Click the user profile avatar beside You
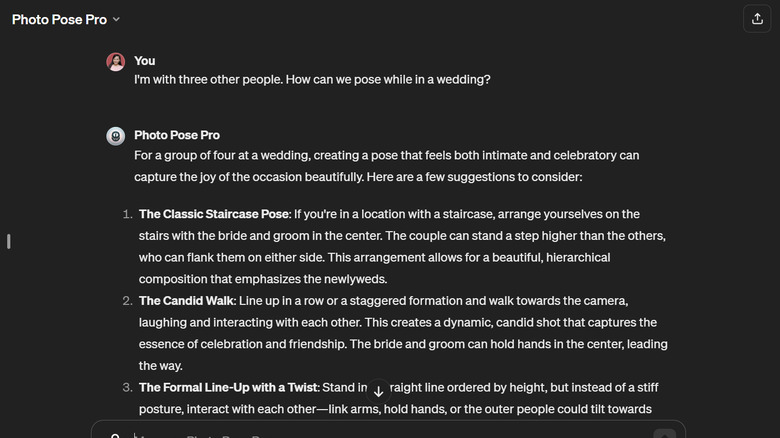Screen dimensions: 780x438 (116, 62)
